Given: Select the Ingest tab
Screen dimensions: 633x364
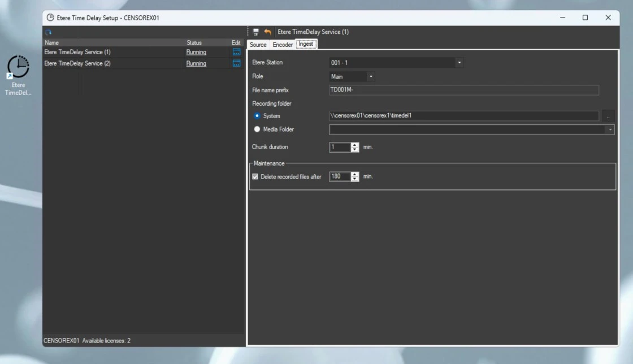Looking at the screenshot, I should click(x=306, y=44).
